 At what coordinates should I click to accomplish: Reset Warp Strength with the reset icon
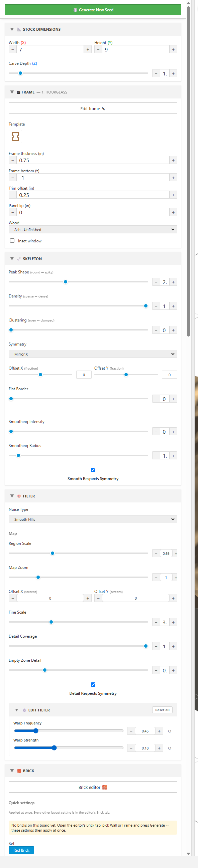point(170,748)
